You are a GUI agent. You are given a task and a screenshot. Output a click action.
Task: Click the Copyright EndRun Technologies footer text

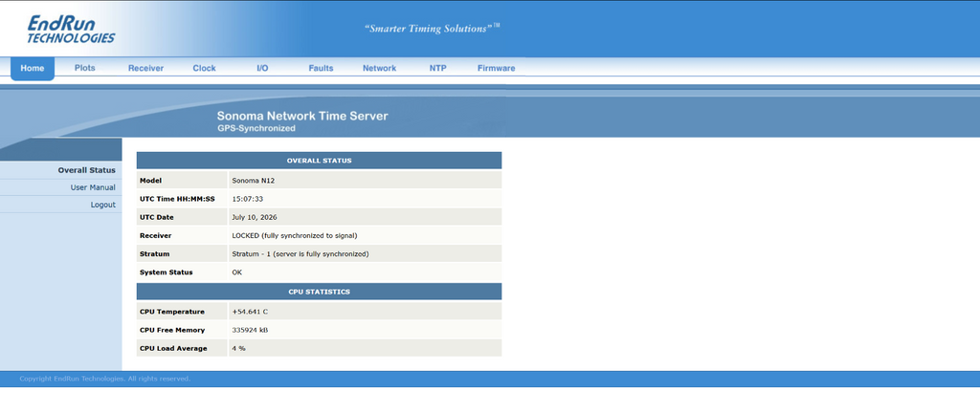(105, 379)
